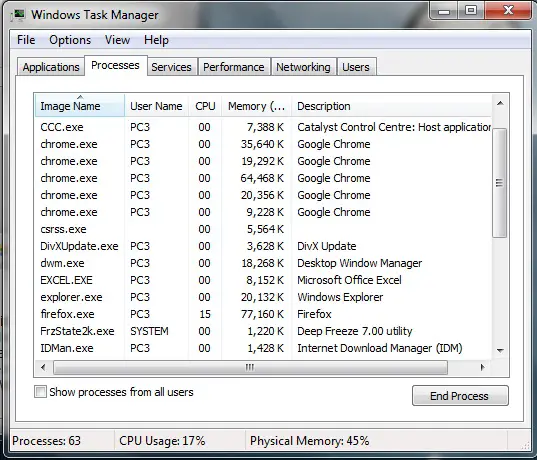537x460 pixels.
Task: Minimize the Task Manager window
Action: [444, 11]
